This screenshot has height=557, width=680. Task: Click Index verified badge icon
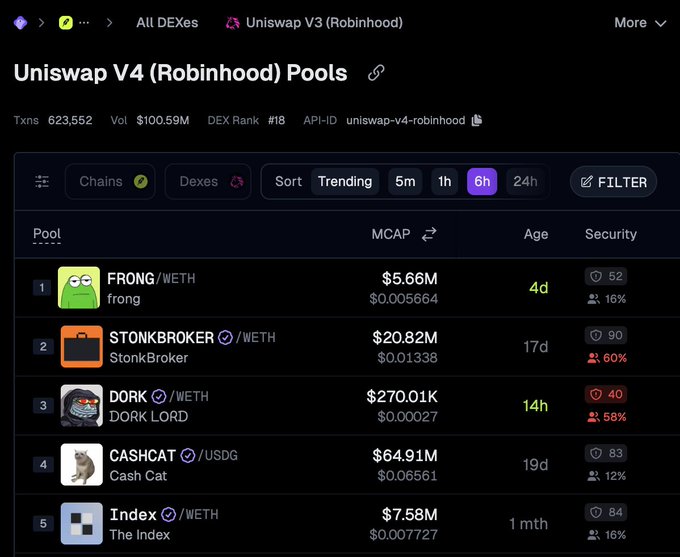point(168,514)
